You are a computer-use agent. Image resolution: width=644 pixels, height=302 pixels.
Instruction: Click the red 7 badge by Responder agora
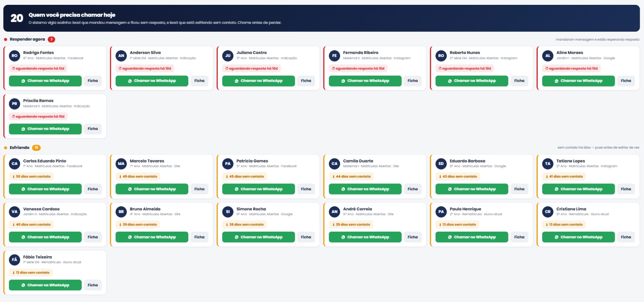(x=52, y=39)
